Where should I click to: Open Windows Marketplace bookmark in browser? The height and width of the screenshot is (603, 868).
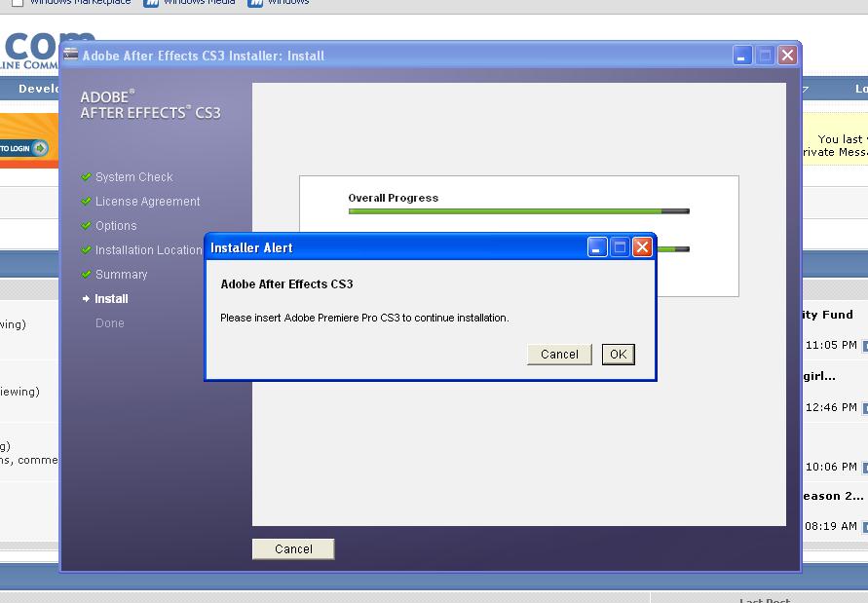[x=80, y=2]
